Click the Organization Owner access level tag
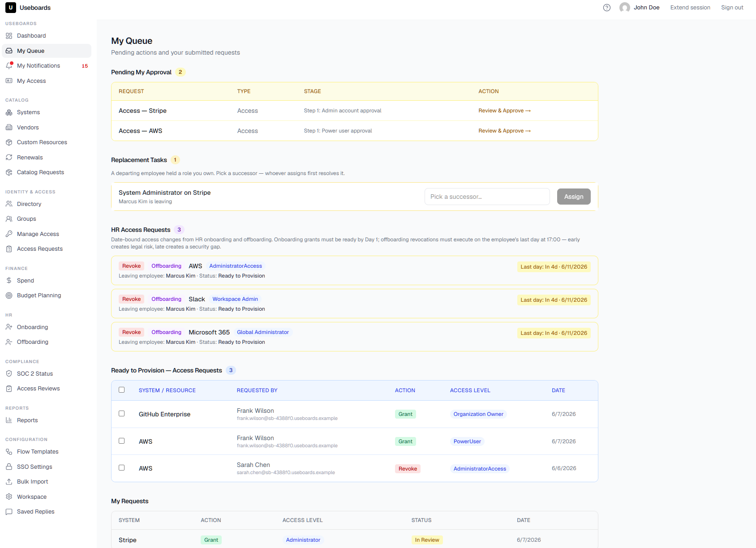 478,414
